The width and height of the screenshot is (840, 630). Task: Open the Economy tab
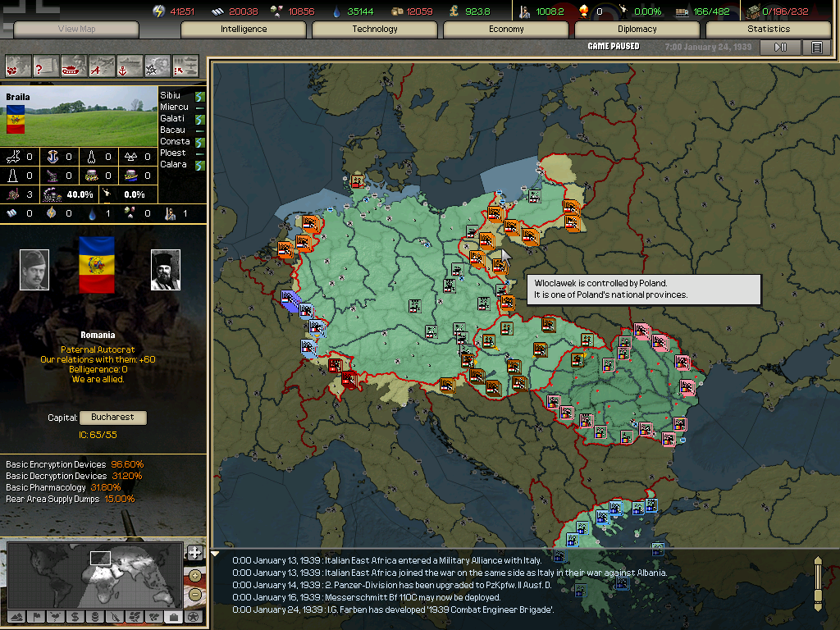click(506, 29)
